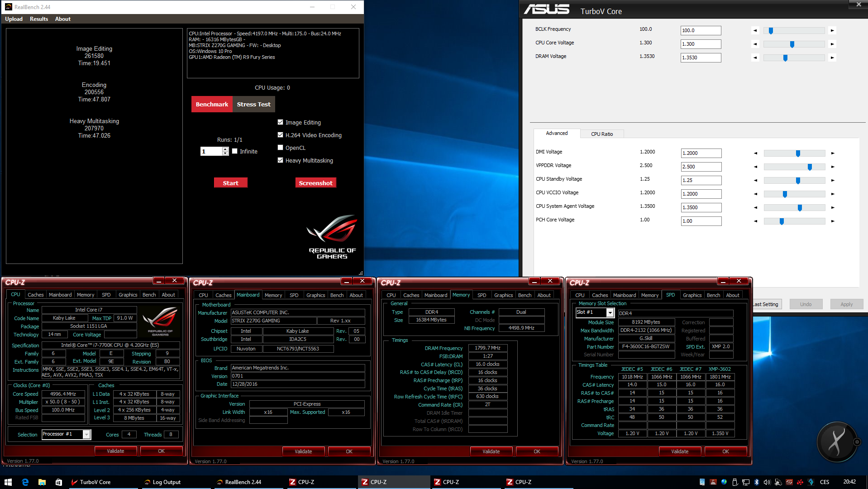This screenshot has height=489, width=868.
Task: Enable the OpenCL checkbox
Action: click(280, 148)
